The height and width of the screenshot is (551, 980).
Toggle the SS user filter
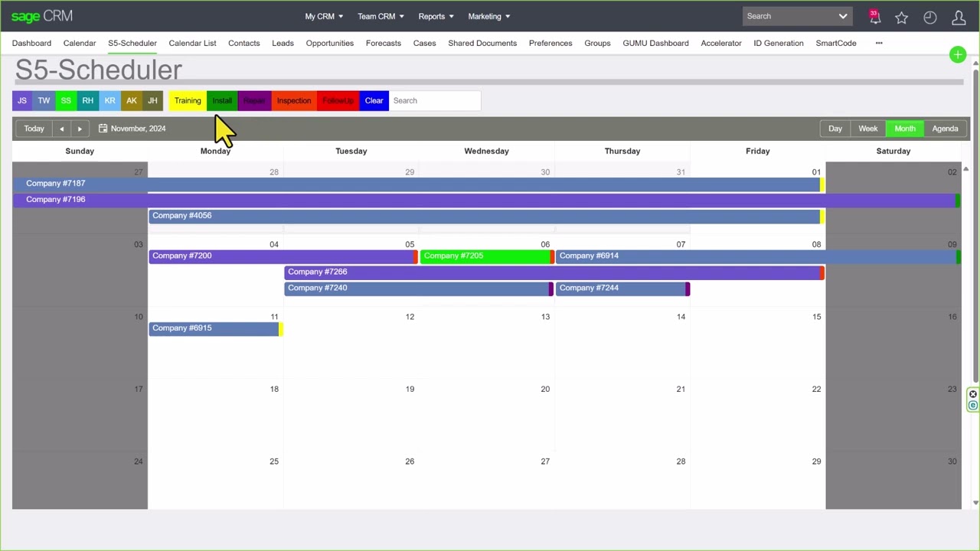click(x=66, y=100)
